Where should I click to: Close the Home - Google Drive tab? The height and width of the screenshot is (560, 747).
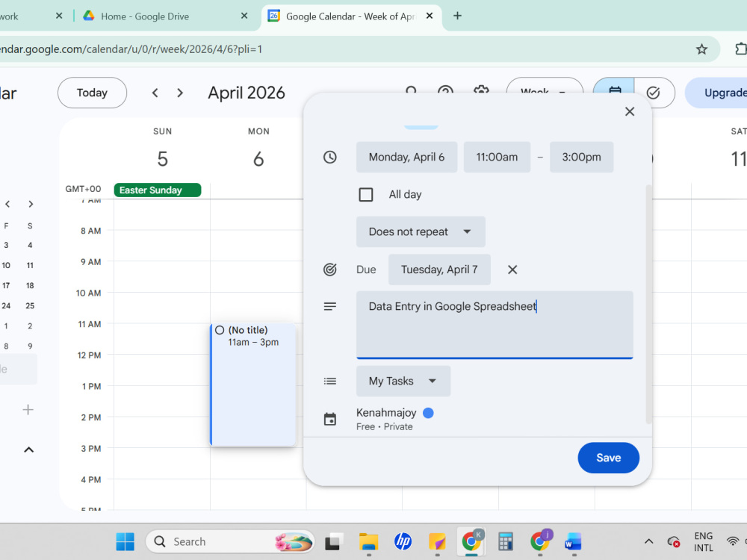coord(244,16)
